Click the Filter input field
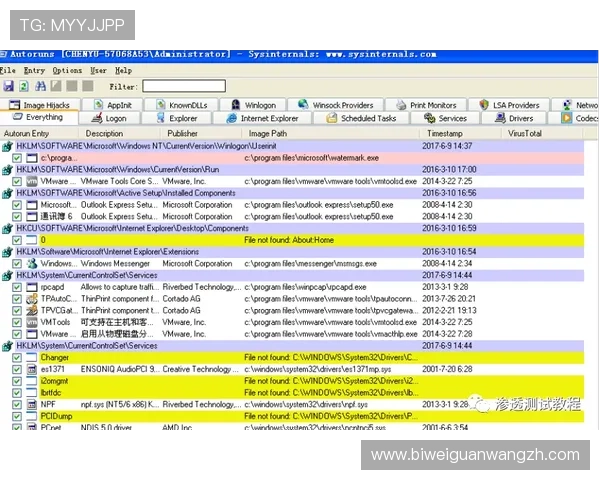The height and width of the screenshot is (480, 600). pos(184,86)
